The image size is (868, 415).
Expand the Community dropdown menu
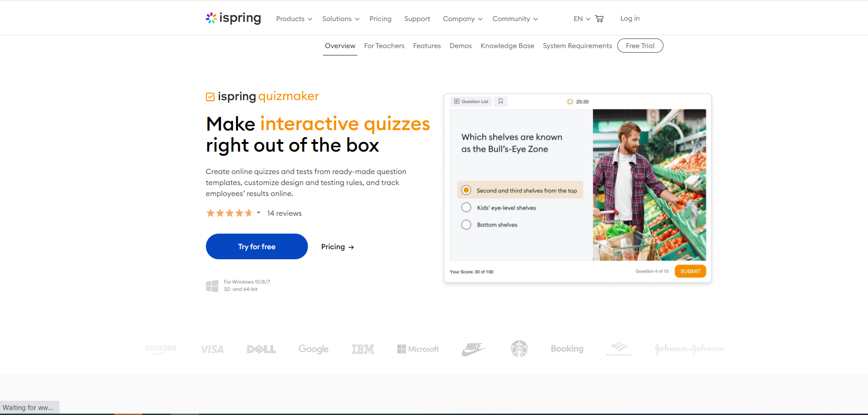point(515,19)
